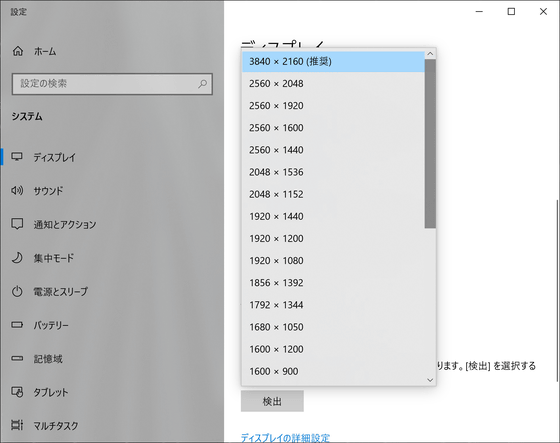The image size is (560, 443).
Task: Select 2560 × 1920 resolution option
Action: click(x=333, y=106)
